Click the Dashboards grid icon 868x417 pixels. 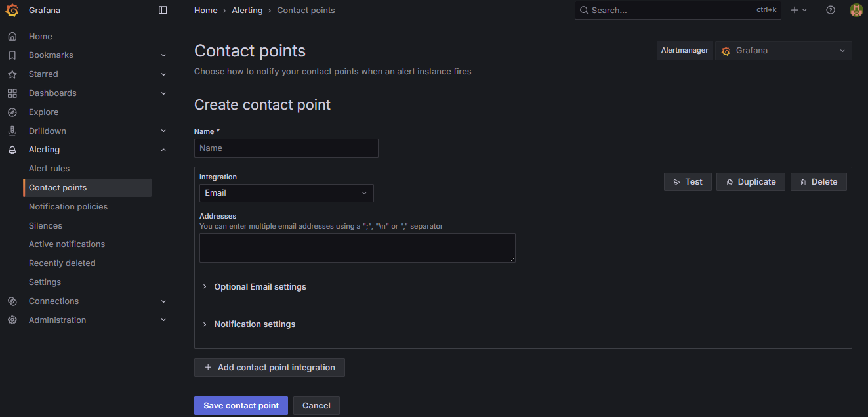pyautogui.click(x=12, y=93)
